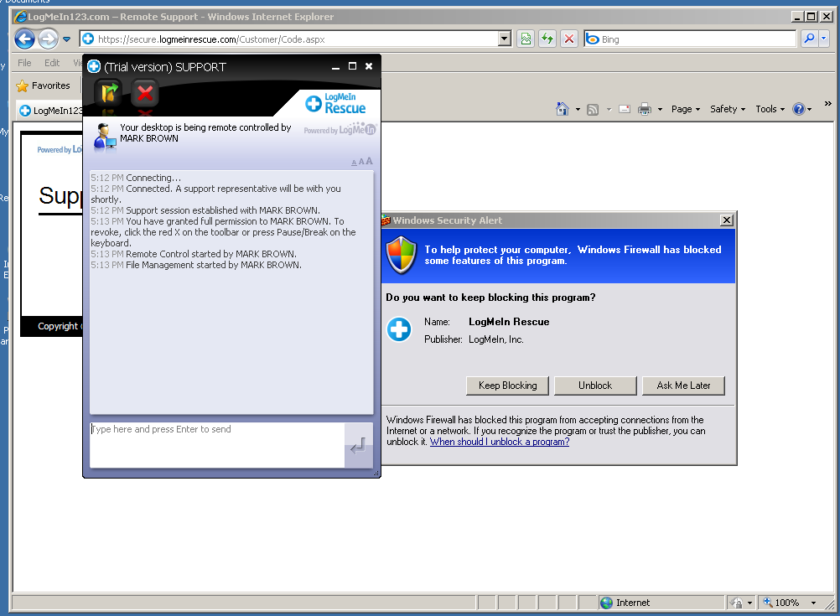Screen dimensions: 840x616
Task: Click the blue Help question mark icon
Action: coord(799,109)
